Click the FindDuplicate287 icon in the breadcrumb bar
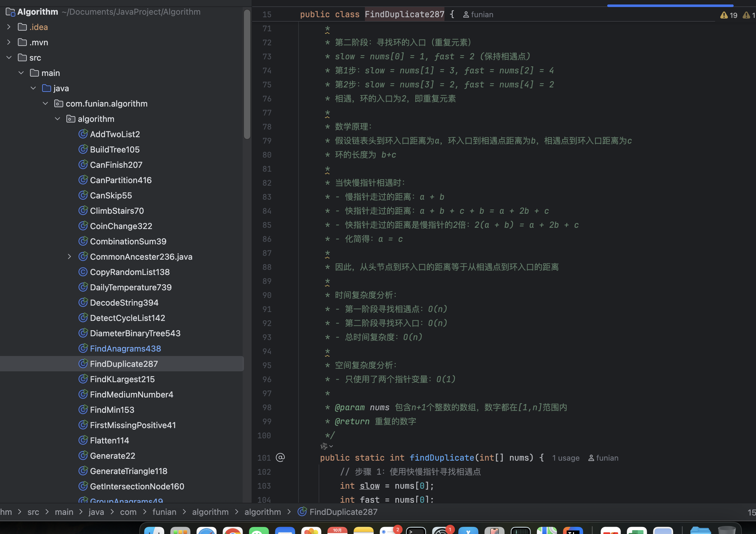Viewport: 756px width, 534px height. (302, 512)
